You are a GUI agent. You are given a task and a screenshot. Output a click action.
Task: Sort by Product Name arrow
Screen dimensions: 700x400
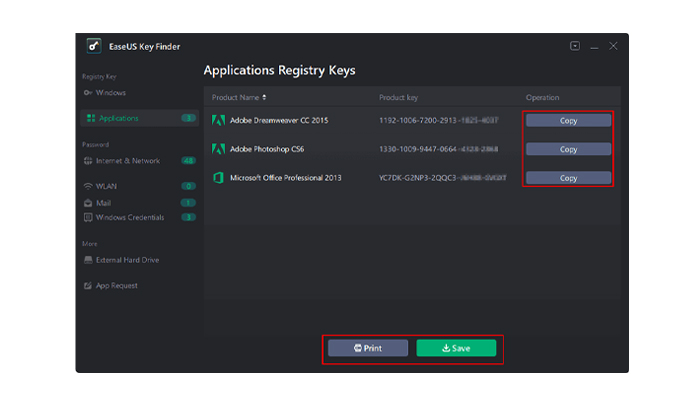[x=264, y=97]
